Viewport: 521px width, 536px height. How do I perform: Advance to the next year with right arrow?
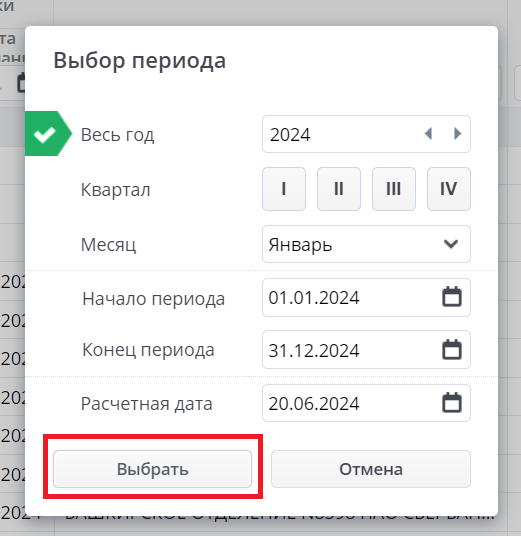point(457,134)
